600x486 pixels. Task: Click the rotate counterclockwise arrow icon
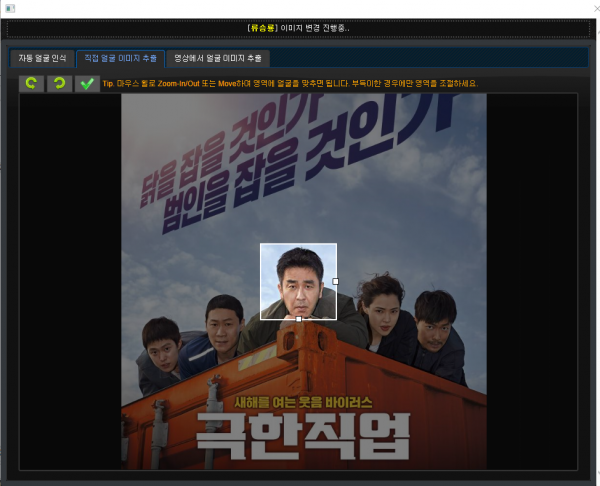tap(31, 83)
